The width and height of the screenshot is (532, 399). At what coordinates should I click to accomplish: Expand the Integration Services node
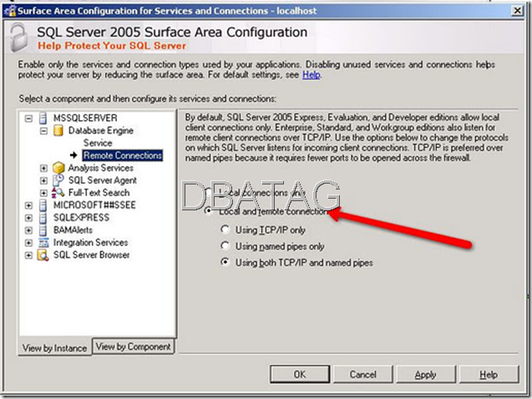coord(29,243)
